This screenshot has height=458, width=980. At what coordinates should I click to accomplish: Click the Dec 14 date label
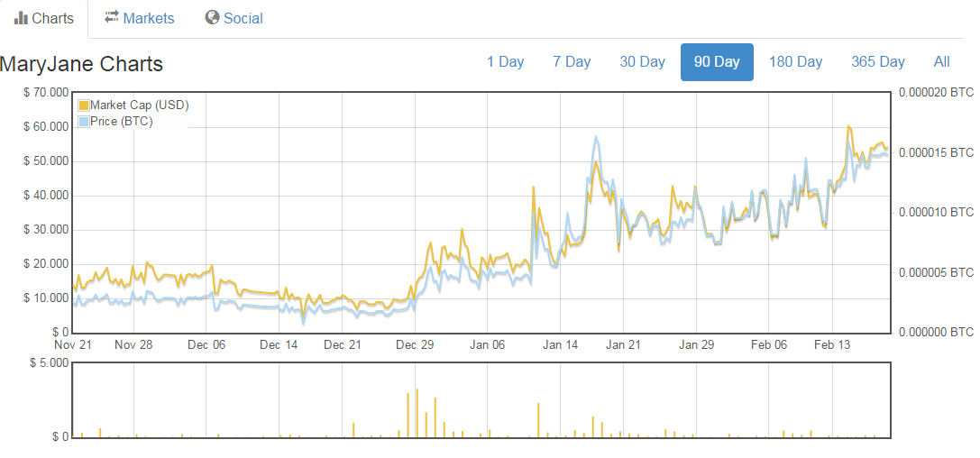(x=279, y=345)
